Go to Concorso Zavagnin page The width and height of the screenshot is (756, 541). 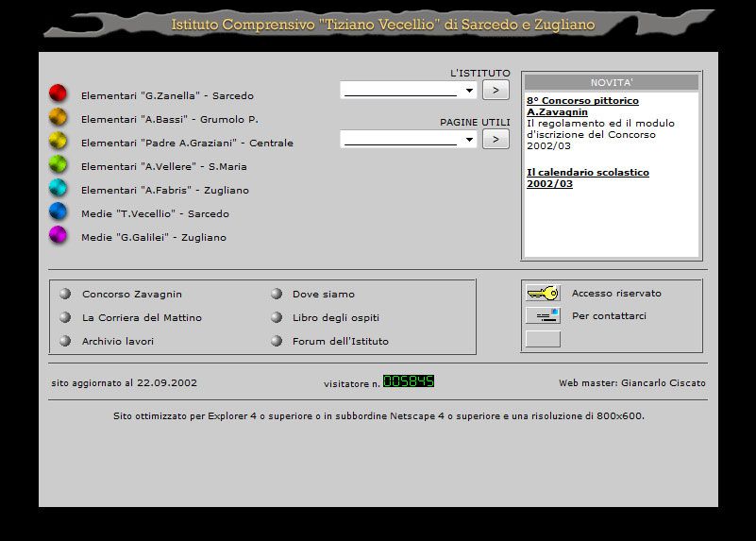point(132,295)
